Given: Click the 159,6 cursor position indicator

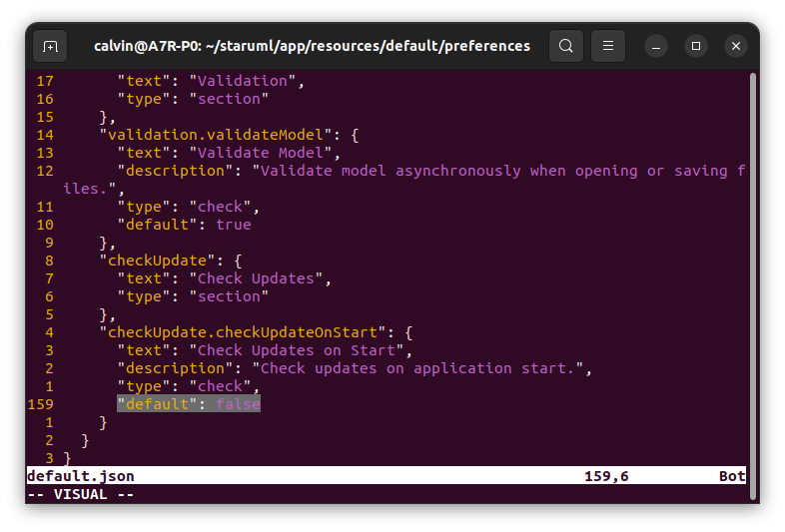Looking at the screenshot, I should pyautogui.click(x=606, y=476).
